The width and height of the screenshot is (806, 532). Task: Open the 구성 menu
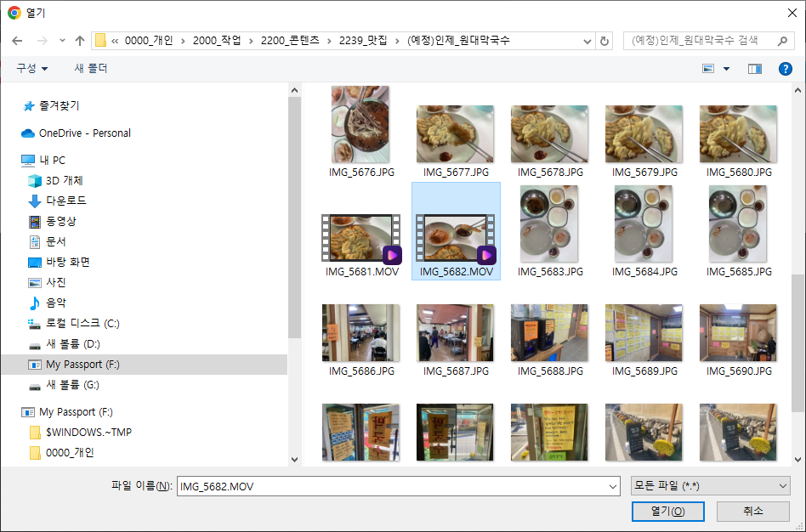[x=26, y=69]
